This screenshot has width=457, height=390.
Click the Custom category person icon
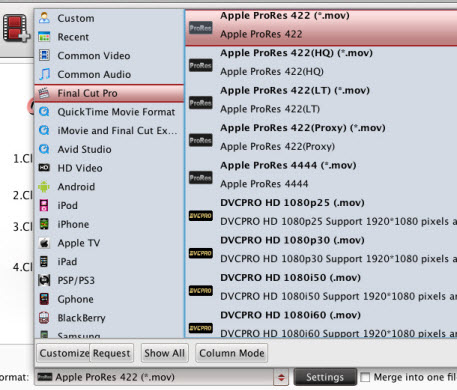click(44, 18)
